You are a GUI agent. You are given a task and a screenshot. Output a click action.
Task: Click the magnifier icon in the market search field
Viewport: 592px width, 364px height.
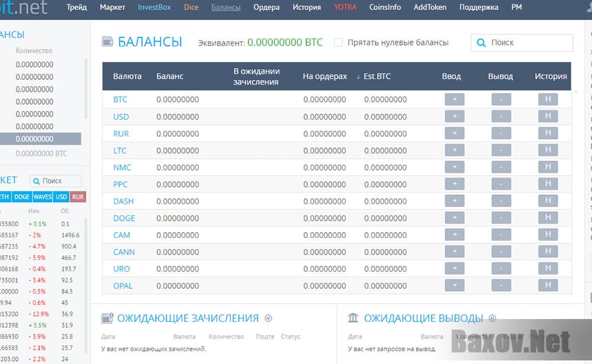pyautogui.click(x=37, y=181)
